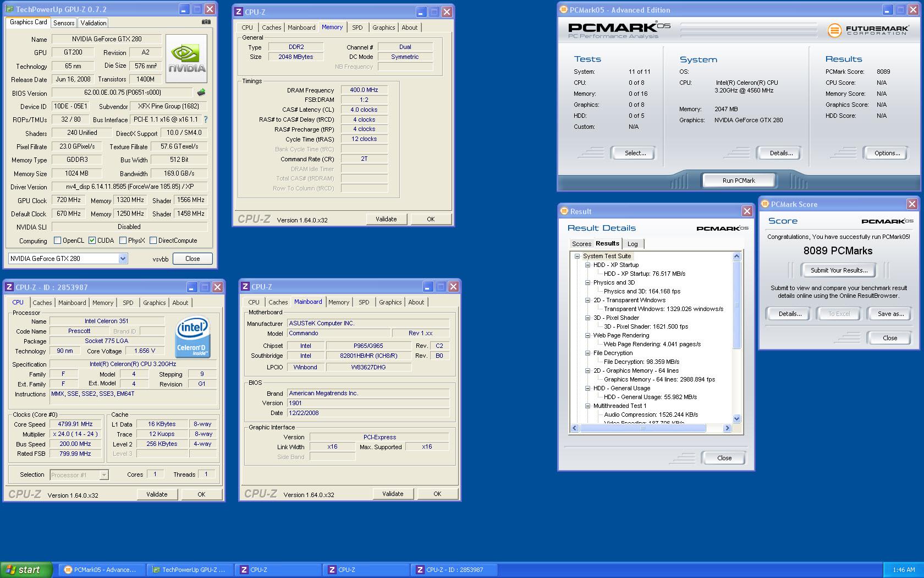Screen dimensions: 924x578
Task: Enable the DirectCompute checkbox
Action: point(153,241)
